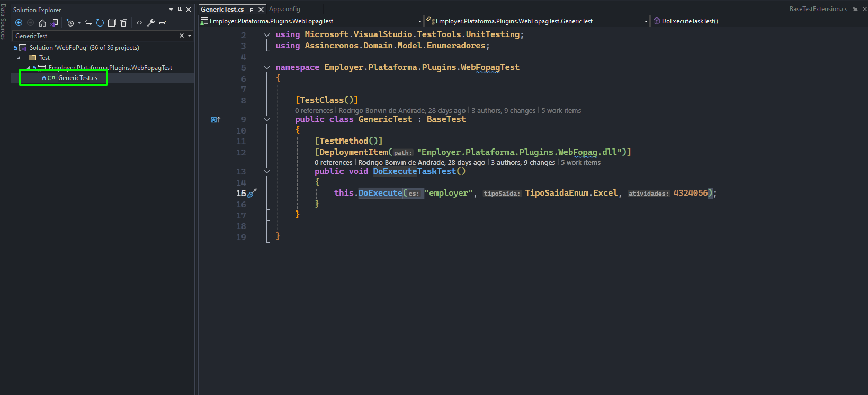
Task: Collapse the Test folder node
Action: tap(19, 58)
